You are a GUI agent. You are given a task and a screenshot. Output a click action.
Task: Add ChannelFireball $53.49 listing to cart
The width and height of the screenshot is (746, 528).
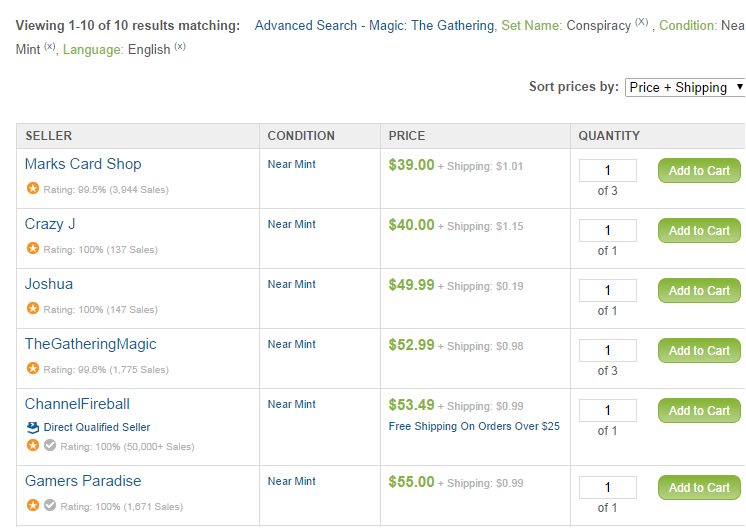point(699,411)
